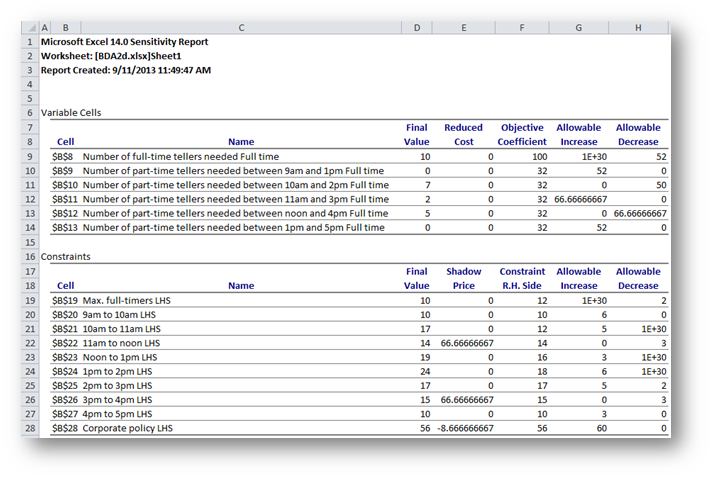713x480 pixels.
Task: Click the '$B$8' cell reference
Action: (62, 157)
